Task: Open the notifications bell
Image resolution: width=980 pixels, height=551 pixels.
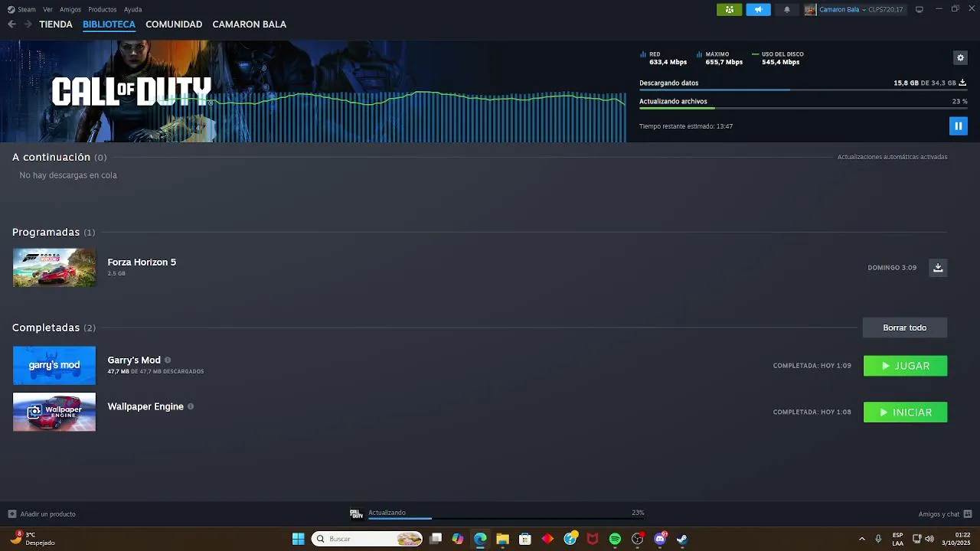Action: coord(786,10)
